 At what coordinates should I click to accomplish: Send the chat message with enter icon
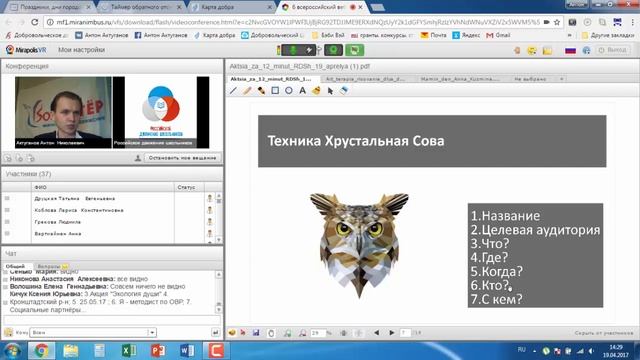pos(216,333)
